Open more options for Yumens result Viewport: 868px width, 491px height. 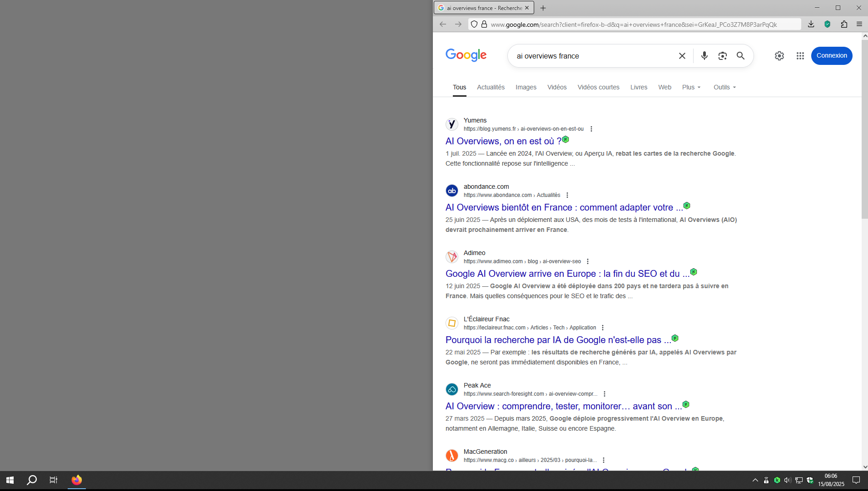coord(591,129)
